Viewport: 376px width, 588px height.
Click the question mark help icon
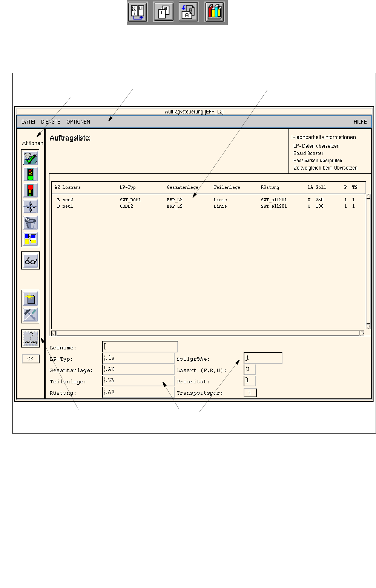pos(31,338)
